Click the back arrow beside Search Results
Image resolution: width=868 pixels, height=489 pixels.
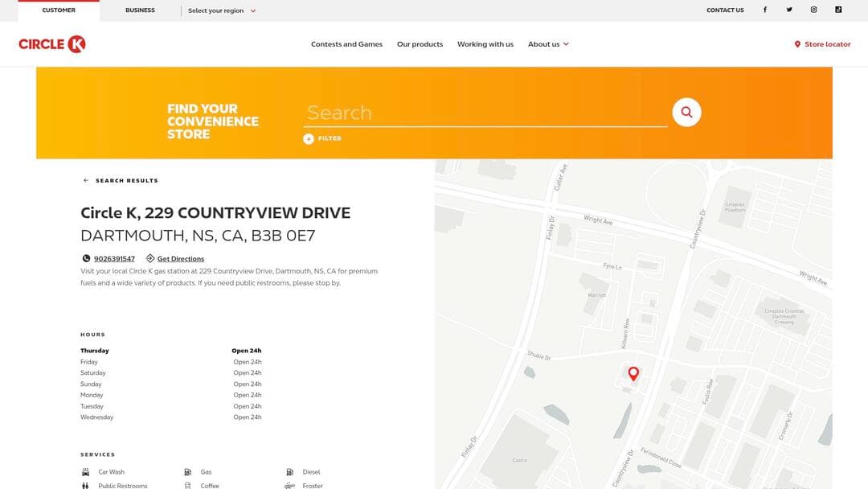86,181
